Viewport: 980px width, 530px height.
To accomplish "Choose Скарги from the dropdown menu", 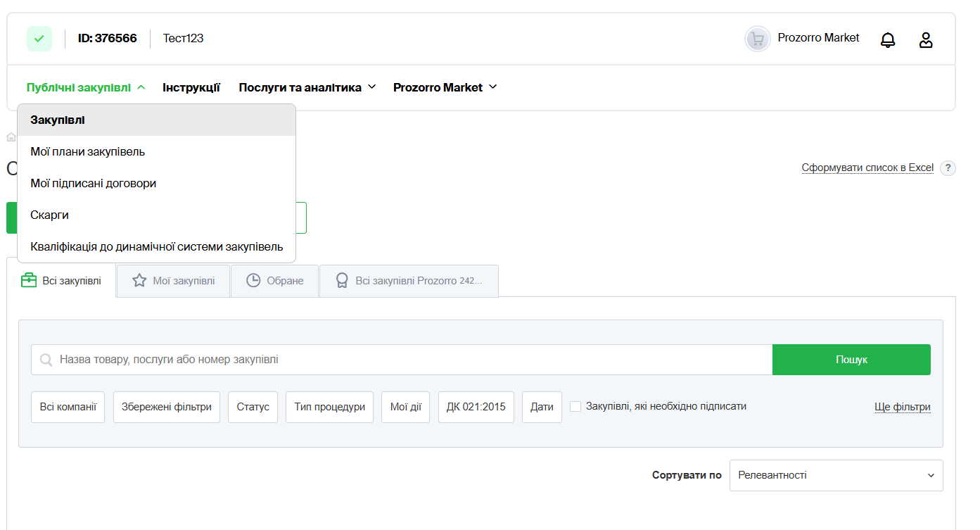I will click(x=50, y=215).
